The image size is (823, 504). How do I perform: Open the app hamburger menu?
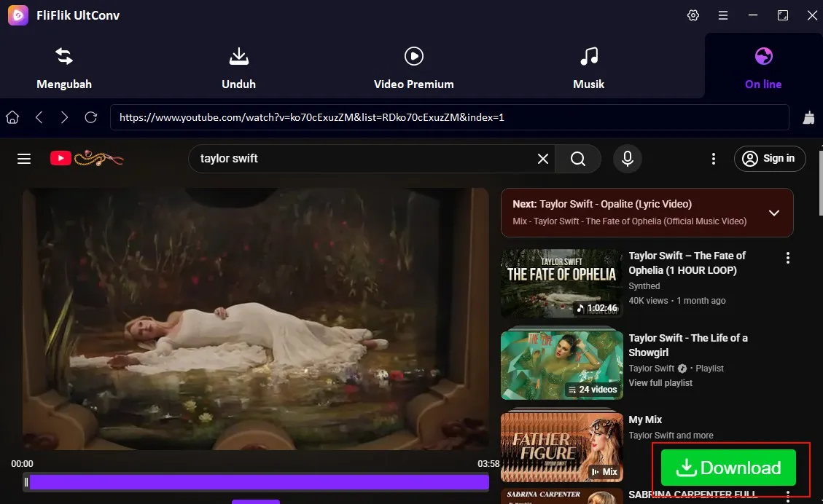[x=722, y=15]
